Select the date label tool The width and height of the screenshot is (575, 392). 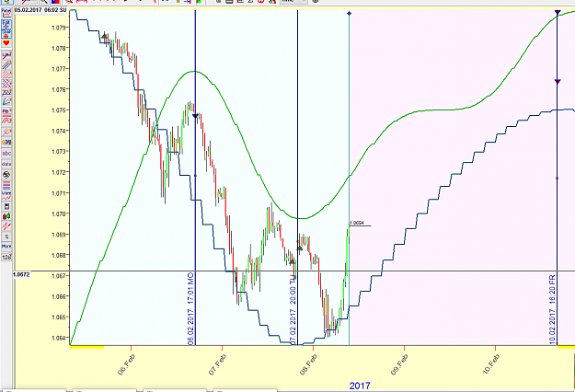[x=6, y=164]
